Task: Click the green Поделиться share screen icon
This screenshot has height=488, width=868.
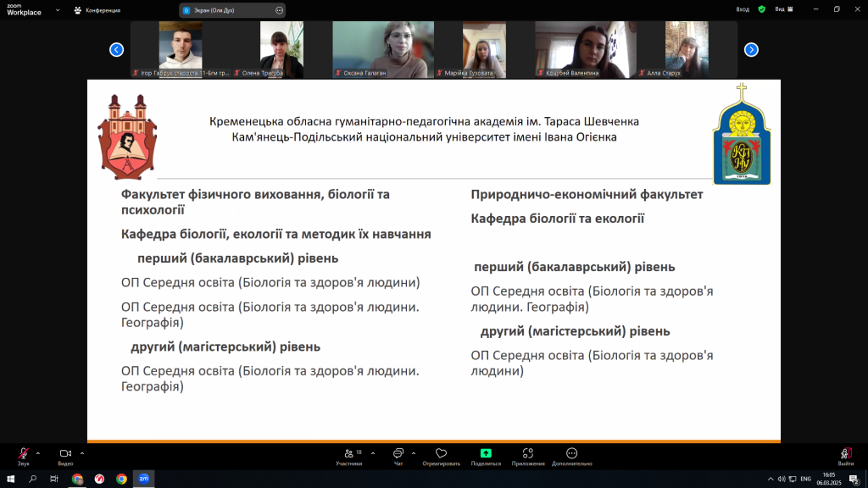Action: (486, 454)
